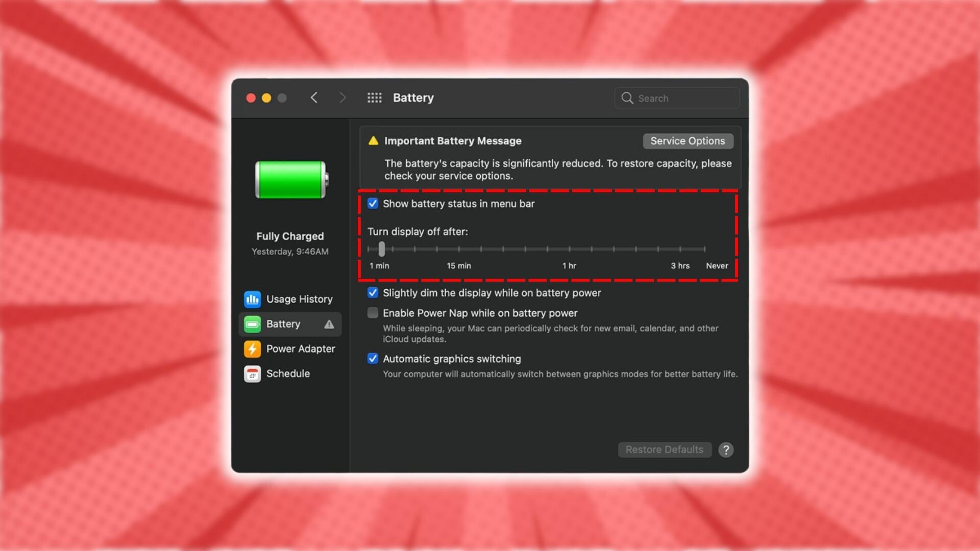Click the Power Adapter sidebar icon
Screen dimensions: 980x551
pyautogui.click(x=253, y=348)
